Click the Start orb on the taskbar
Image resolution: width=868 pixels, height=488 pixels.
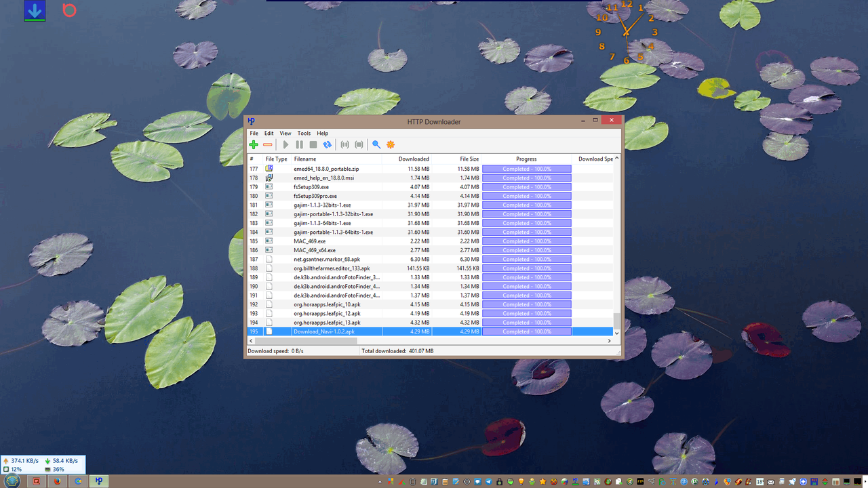(12, 481)
